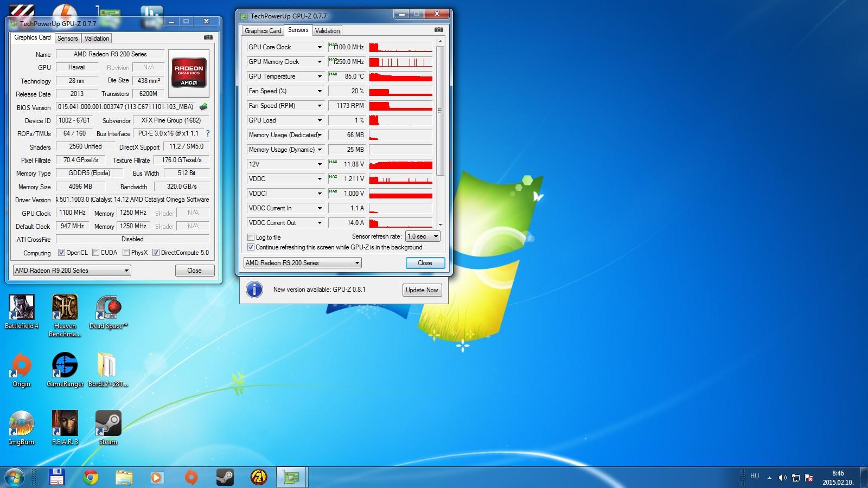Image resolution: width=868 pixels, height=488 pixels.
Task: Open the GPU Temperature sensor dropdown
Action: pos(320,76)
